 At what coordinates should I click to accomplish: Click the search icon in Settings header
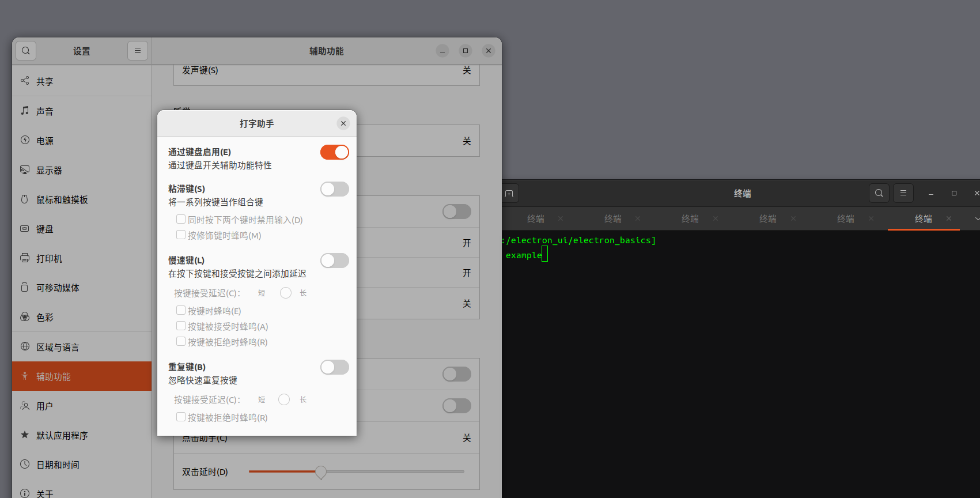(26, 51)
